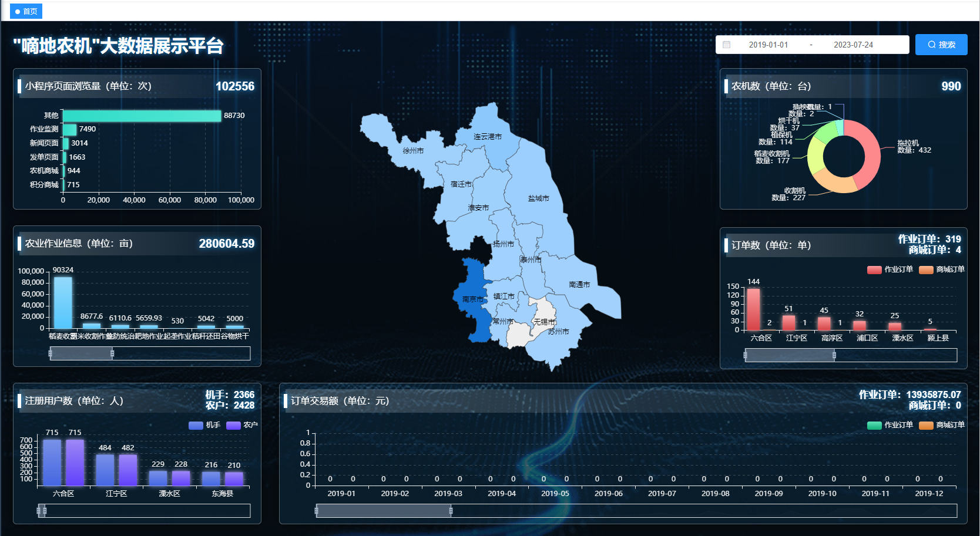Screen dimensions: 980x536
Task: Click the 搜索 search button
Action: pyautogui.click(x=941, y=45)
